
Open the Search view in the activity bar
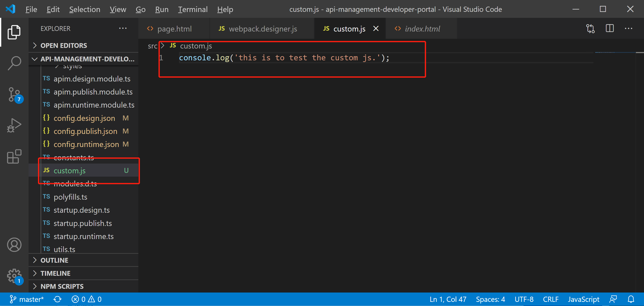(x=14, y=63)
